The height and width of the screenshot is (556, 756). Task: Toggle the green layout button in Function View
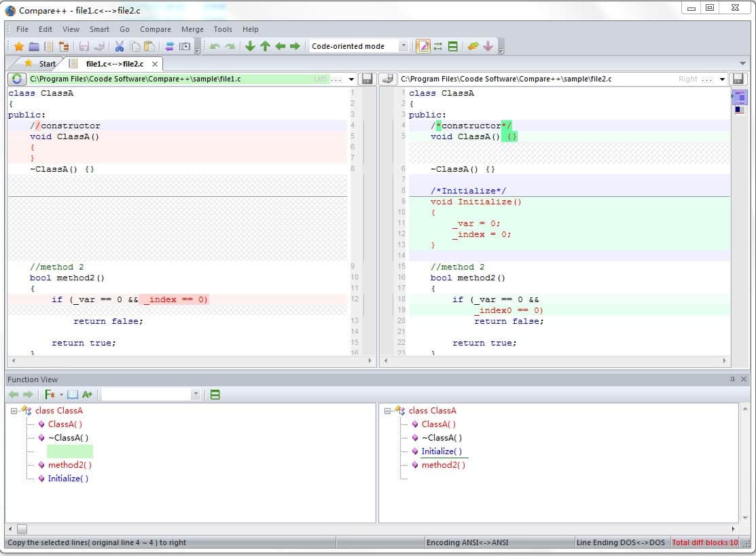tap(215, 394)
